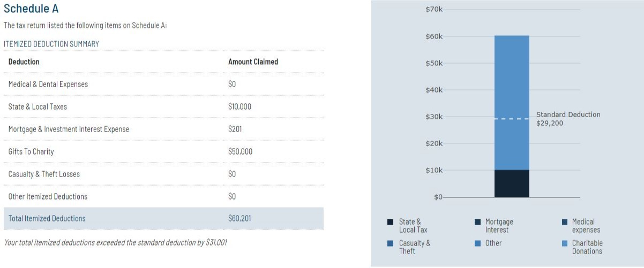Image resolution: width=644 pixels, height=268 pixels.
Task: Click the $70k axis label on chart
Action: 434,10
